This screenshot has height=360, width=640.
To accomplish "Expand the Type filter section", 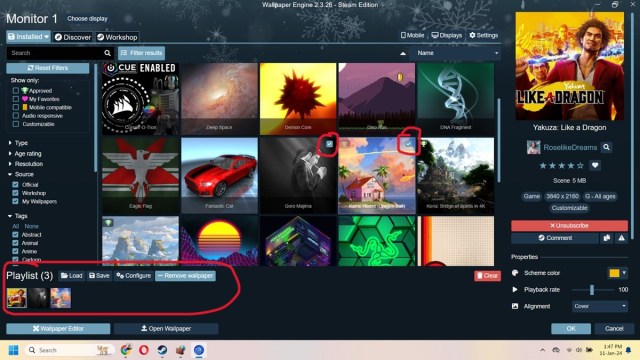I will [18, 143].
